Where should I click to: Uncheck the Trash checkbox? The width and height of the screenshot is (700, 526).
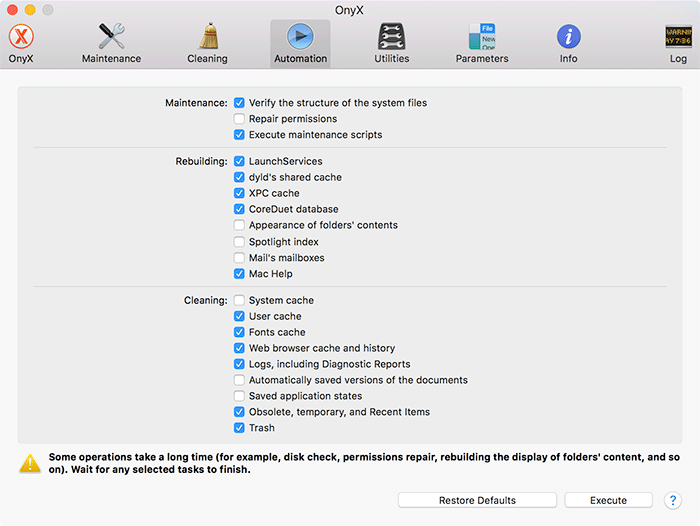point(239,428)
